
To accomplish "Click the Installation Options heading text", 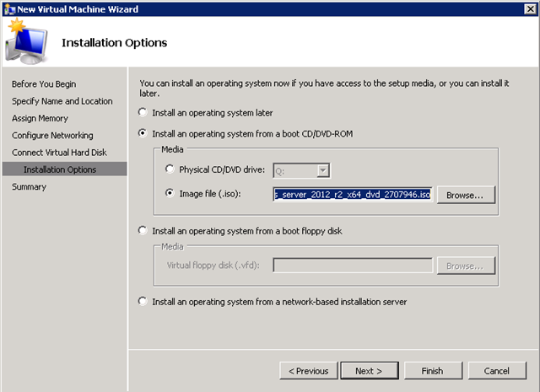I will coord(115,43).
